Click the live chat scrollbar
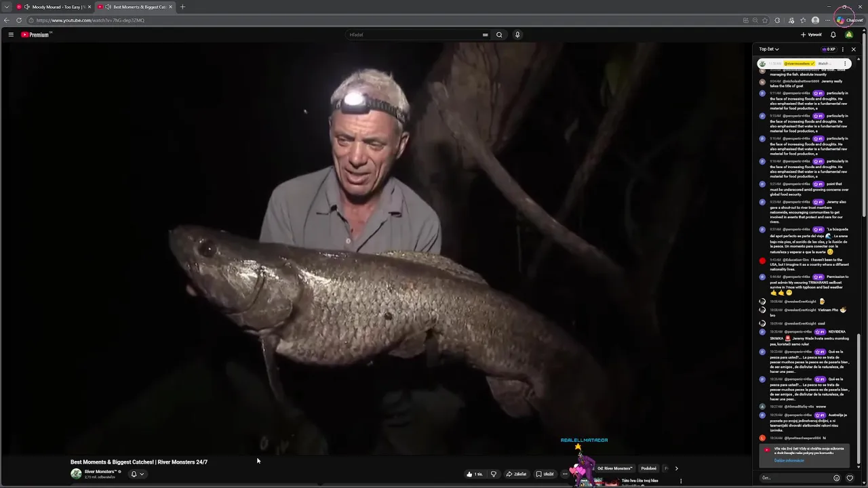 pyautogui.click(x=858, y=400)
